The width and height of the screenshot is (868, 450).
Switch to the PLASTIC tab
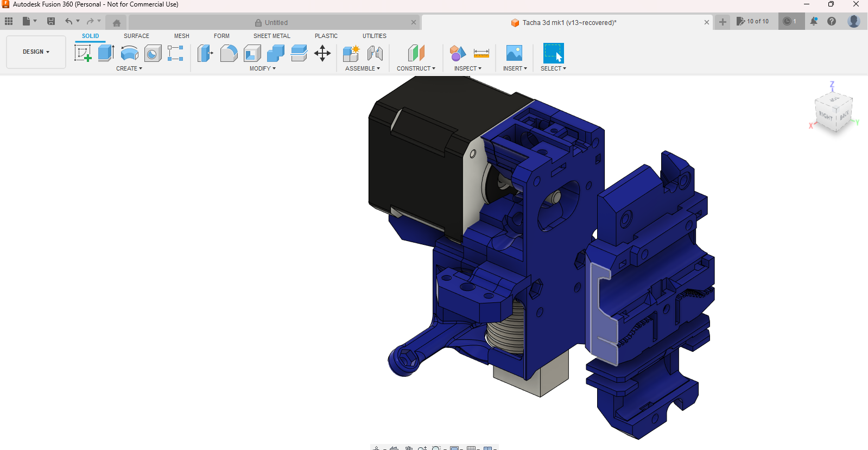point(326,36)
